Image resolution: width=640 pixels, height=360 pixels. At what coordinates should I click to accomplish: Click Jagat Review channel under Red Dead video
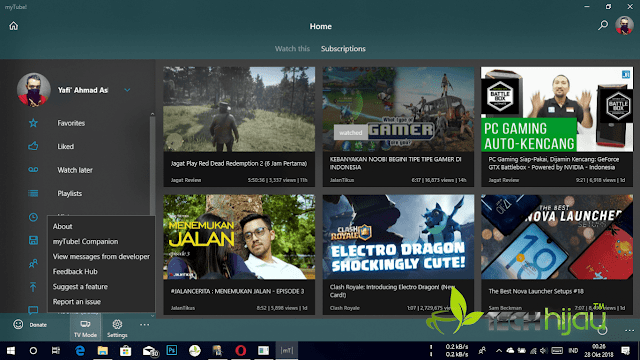pos(186,180)
